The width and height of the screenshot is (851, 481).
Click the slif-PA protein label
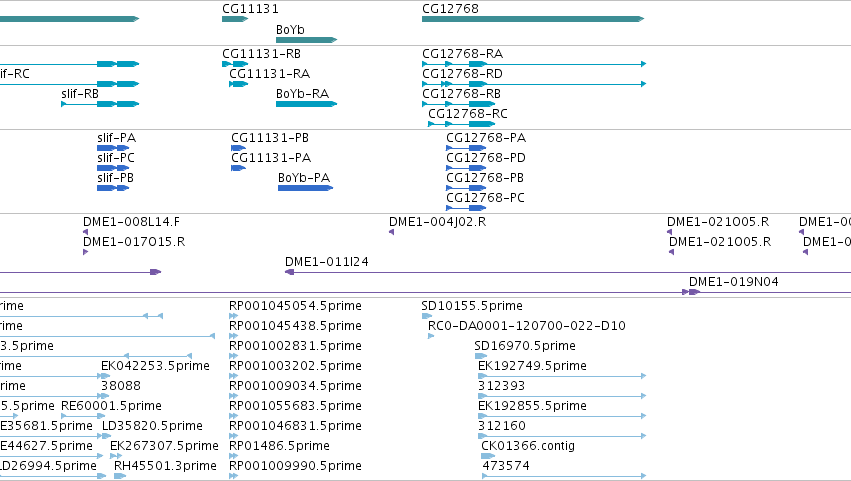pyautogui.click(x=116, y=138)
